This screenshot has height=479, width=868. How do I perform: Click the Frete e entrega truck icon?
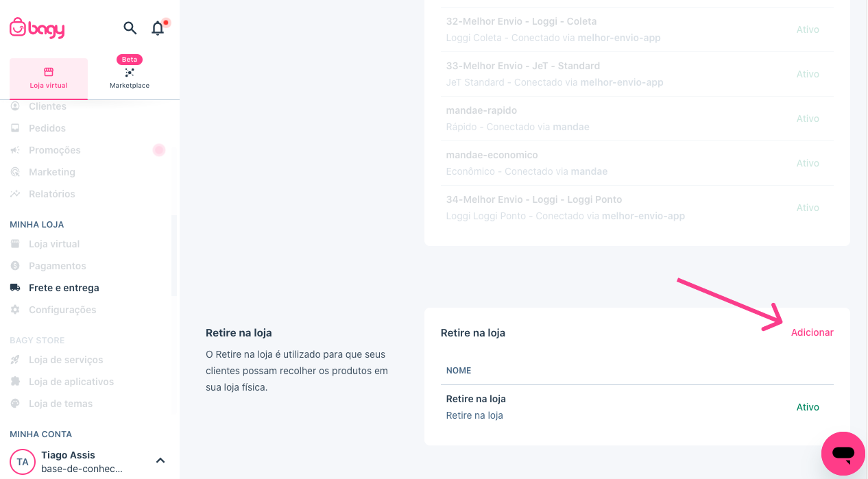pos(15,288)
